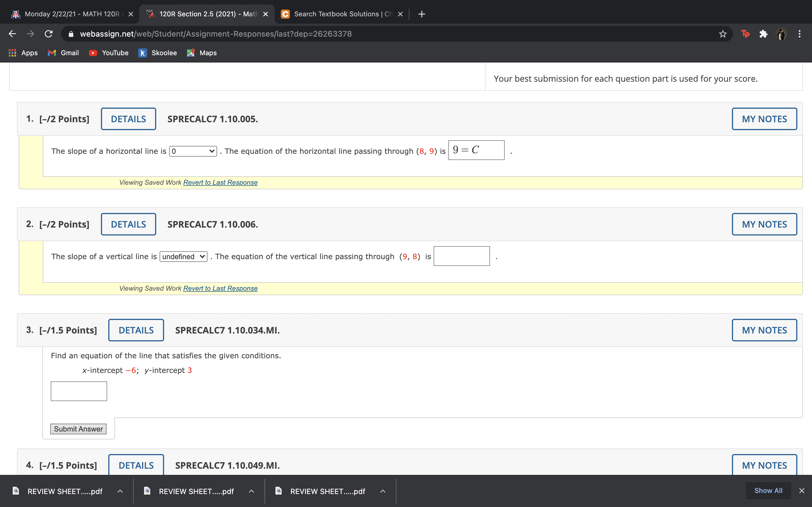Image resolution: width=812 pixels, height=507 pixels.
Task: Click the user profile avatar icon
Action: point(782,34)
